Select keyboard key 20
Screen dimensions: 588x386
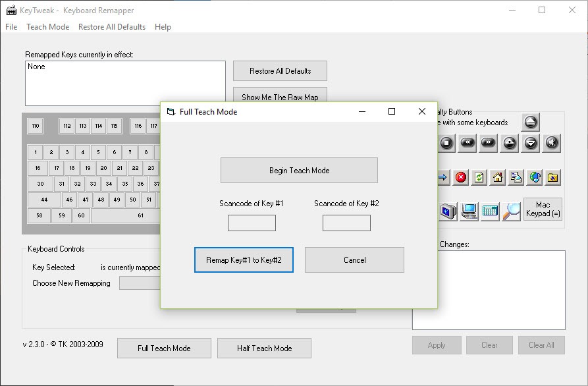[103, 168]
